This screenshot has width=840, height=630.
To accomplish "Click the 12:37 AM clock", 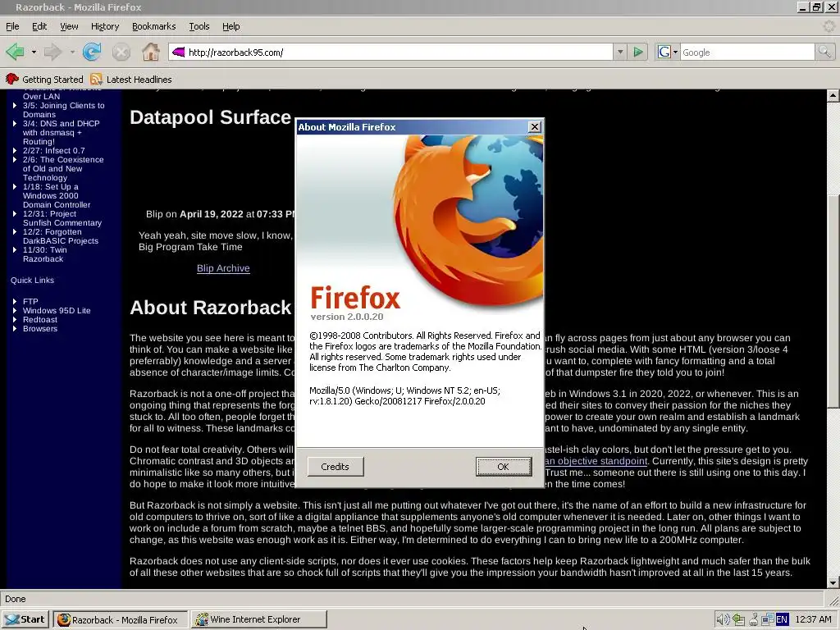I will (813, 619).
